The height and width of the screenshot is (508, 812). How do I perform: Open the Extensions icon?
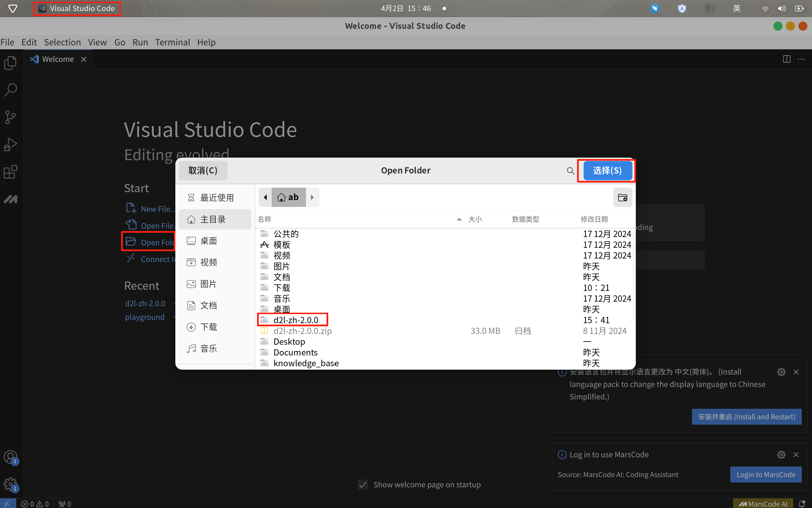[x=10, y=172]
